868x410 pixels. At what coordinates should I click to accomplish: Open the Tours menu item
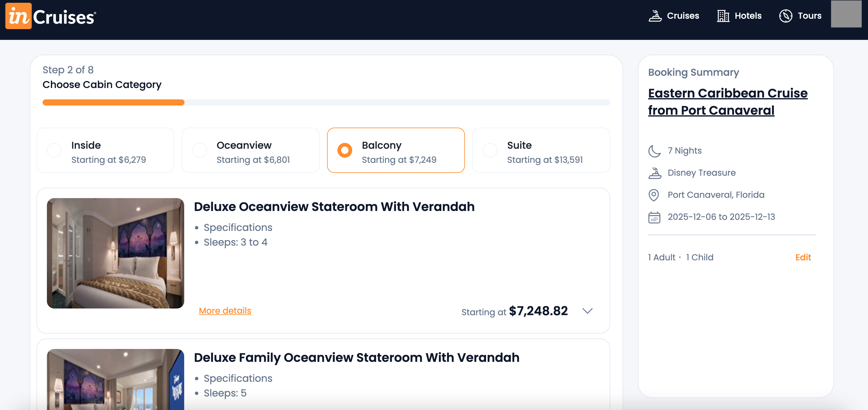[809, 16]
